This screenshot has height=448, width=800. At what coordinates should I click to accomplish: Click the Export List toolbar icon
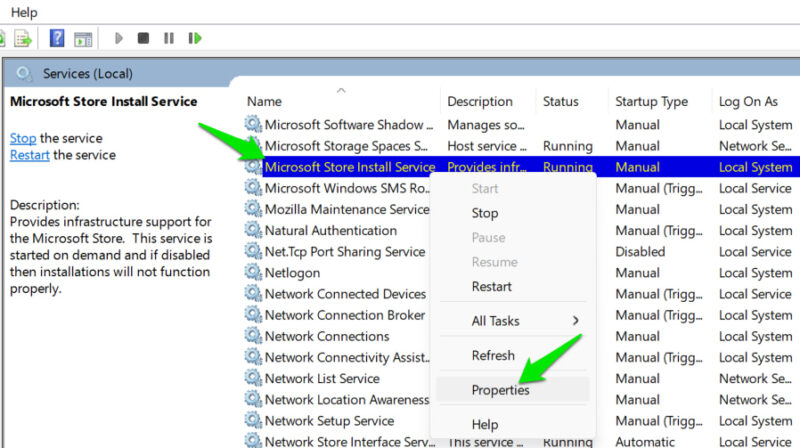pyautogui.click(x=23, y=38)
